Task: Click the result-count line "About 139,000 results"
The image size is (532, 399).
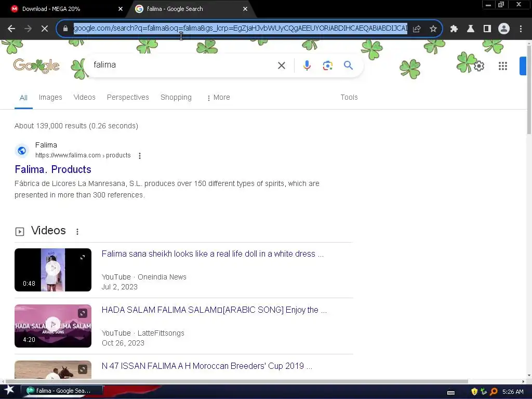Action: click(76, 126)
